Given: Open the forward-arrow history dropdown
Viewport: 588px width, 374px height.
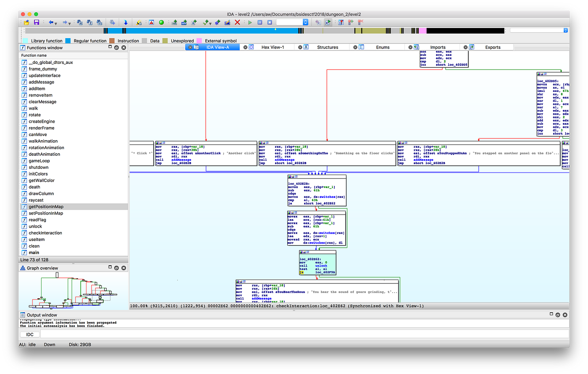Looking at the screenshot, I should 69,24.
